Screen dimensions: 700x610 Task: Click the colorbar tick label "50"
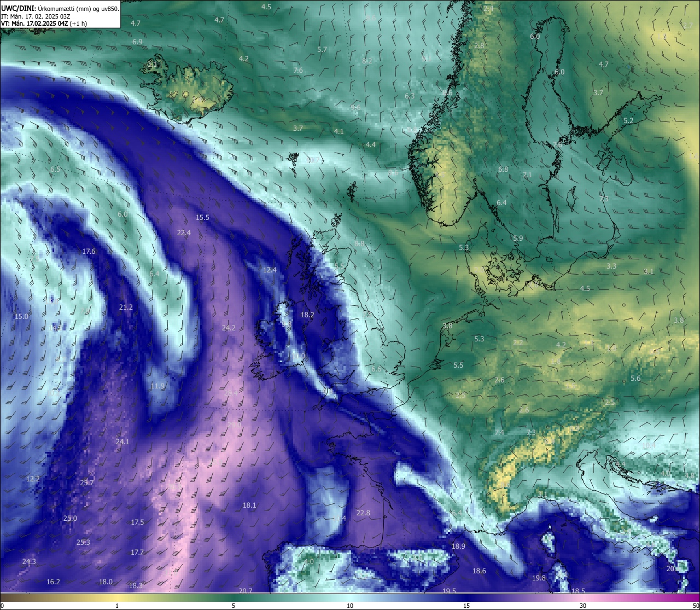point(696,606)
